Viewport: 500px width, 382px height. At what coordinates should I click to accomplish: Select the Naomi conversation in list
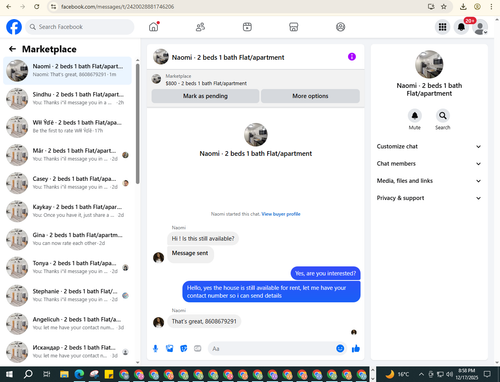(67, 70)
